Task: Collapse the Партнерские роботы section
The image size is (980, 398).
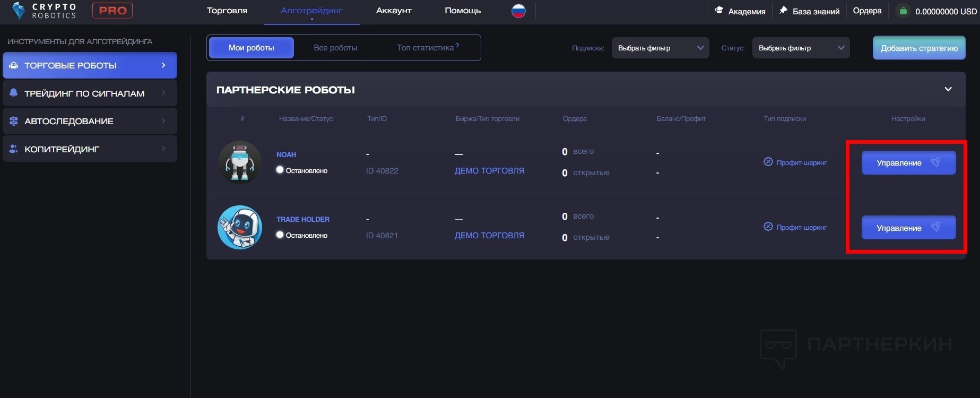Action: [x=948, y=89]
